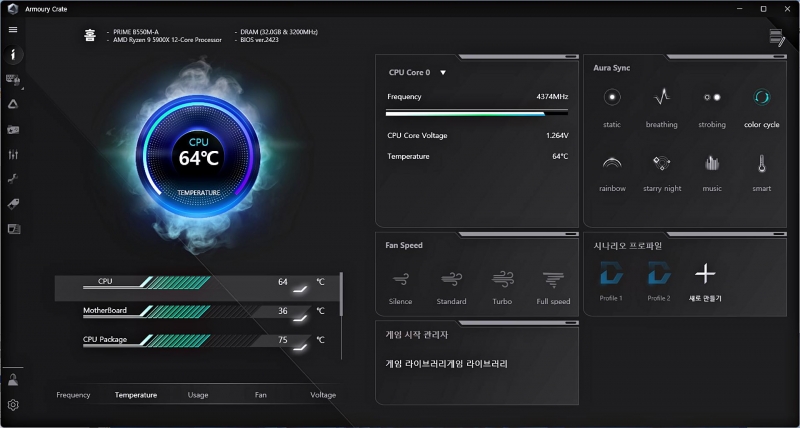Apply the starry night lighting effect
This screenshot has height=428, width=800.
click(661, 163)
